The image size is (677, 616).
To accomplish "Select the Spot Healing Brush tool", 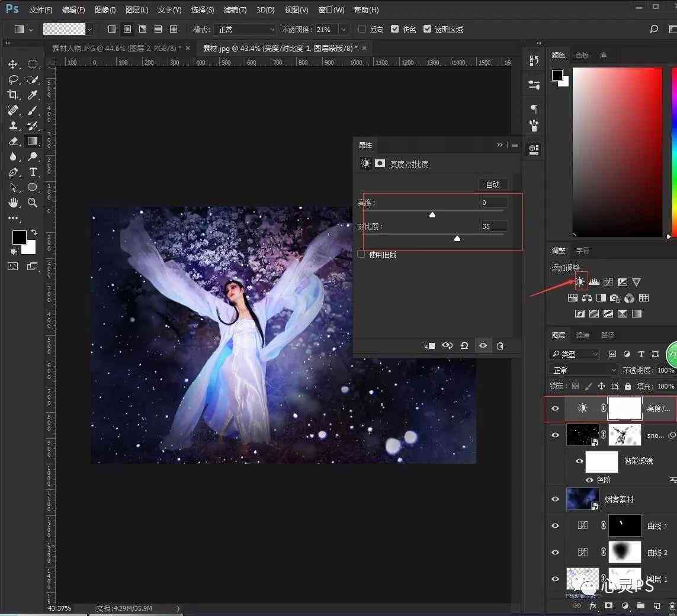I will [x=13, y=111].
